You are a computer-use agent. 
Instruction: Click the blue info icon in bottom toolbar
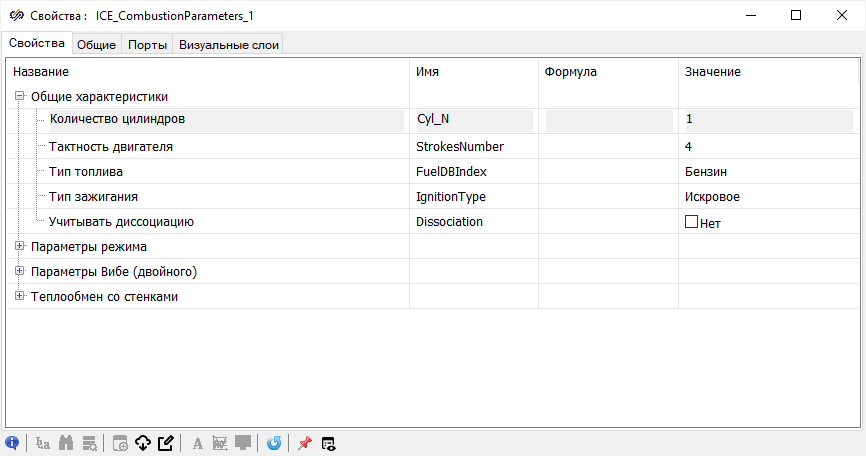click(x=12, y=443)
